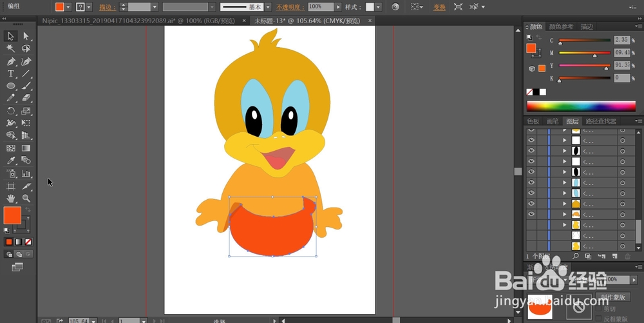The height and width of the screenshot is (323, 644).
Task: Select the Shape Builder tool
Action: (x=11, y=135)
